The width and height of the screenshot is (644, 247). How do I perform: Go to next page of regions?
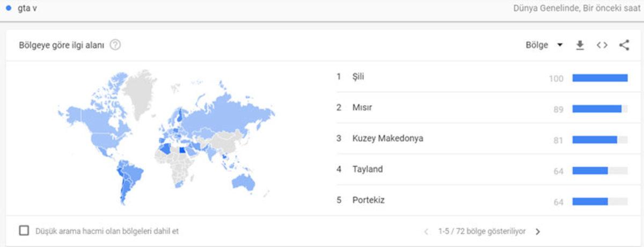pos(538,231)
